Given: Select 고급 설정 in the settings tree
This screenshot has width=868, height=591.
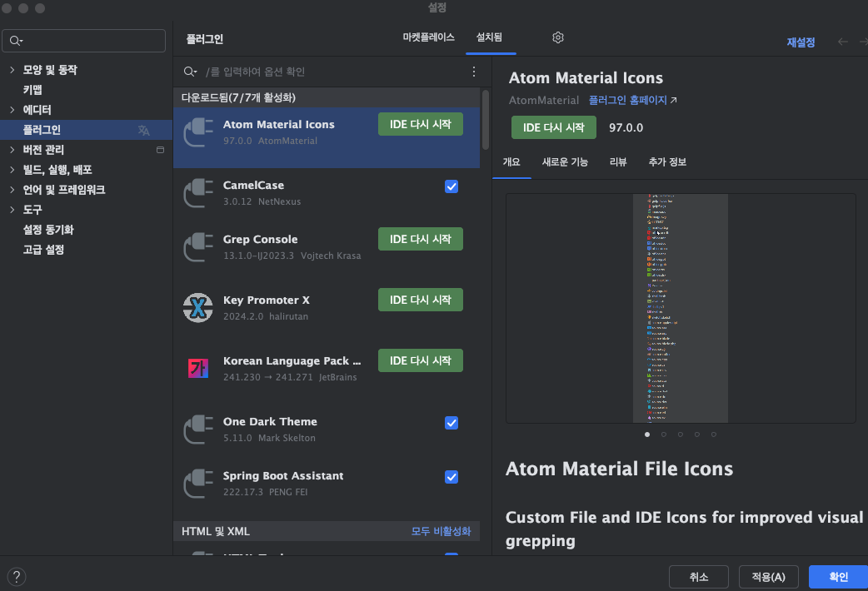Looking at the screenshot, I should (x=43, y=249).
